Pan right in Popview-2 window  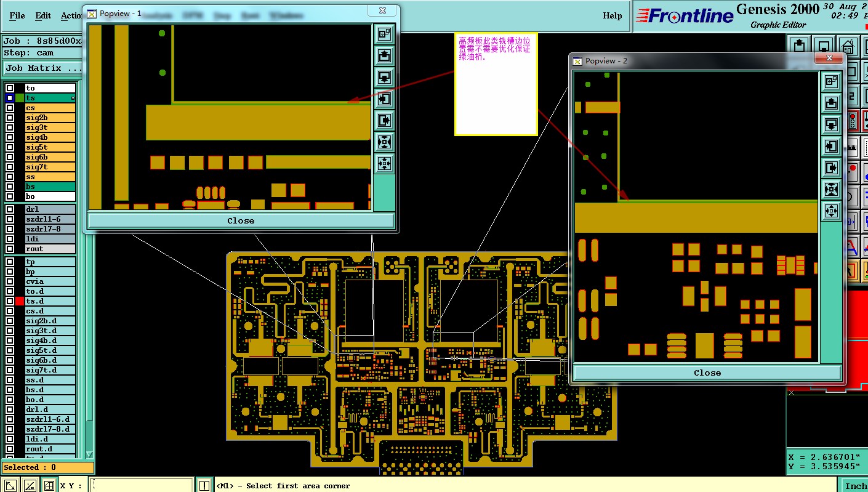831,167
